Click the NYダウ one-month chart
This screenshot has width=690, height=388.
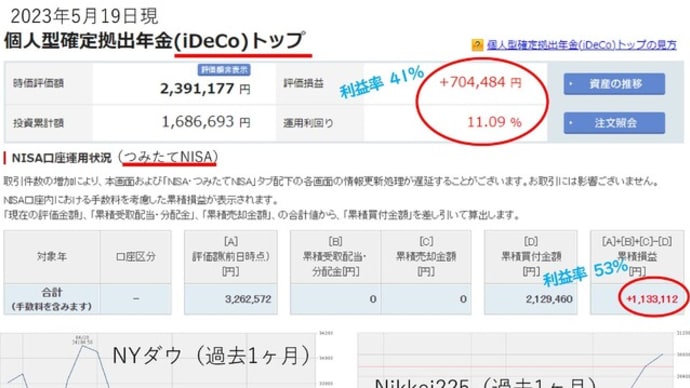click(x=167, y=361)
